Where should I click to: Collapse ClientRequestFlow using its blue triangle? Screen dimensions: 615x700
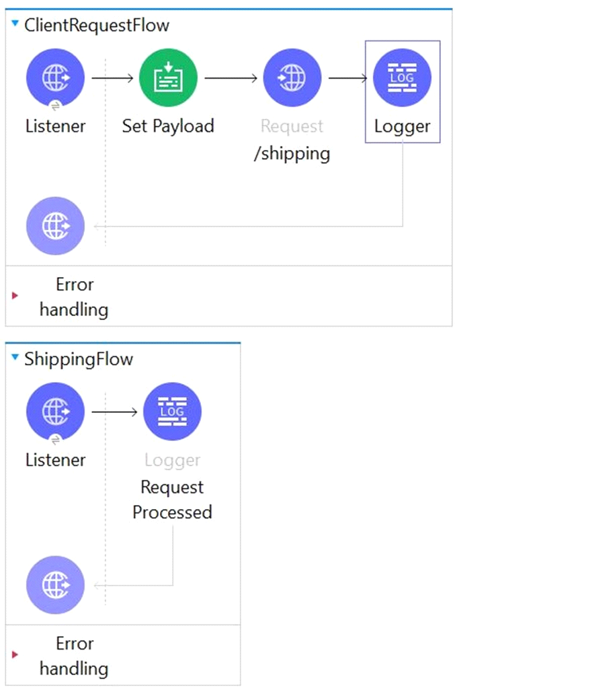click(15, 25)
